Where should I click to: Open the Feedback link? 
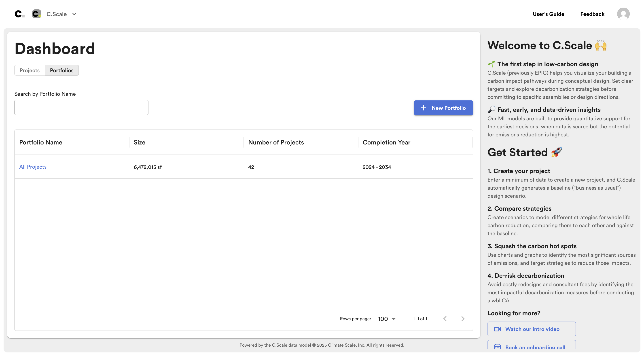click(x=592, y=14)
